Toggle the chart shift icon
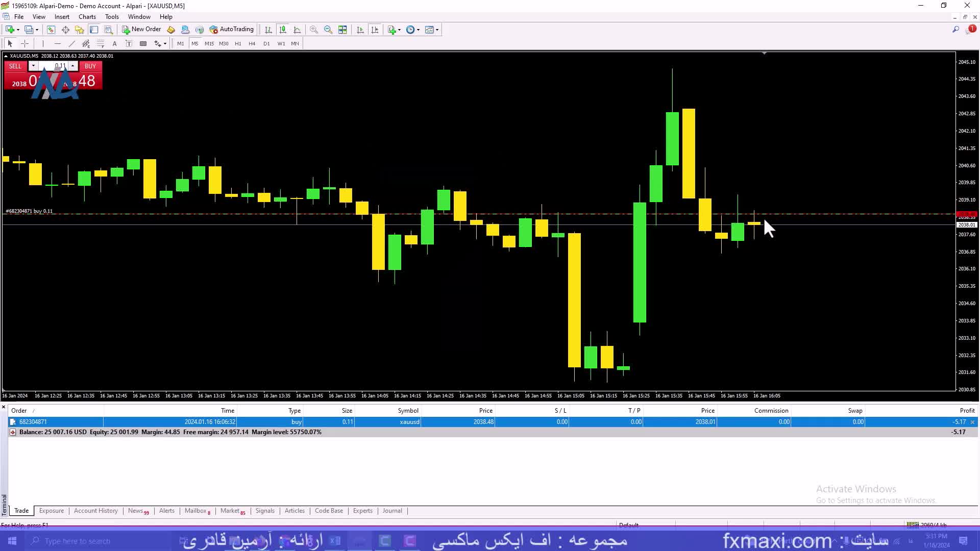The height and width of the screenshot is (551, 980). 375,30
